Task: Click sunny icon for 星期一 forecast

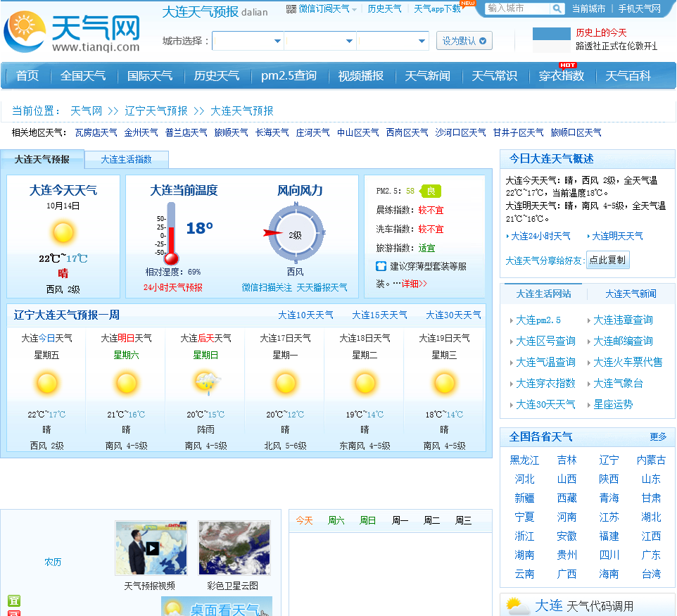Action: [286, 383]
